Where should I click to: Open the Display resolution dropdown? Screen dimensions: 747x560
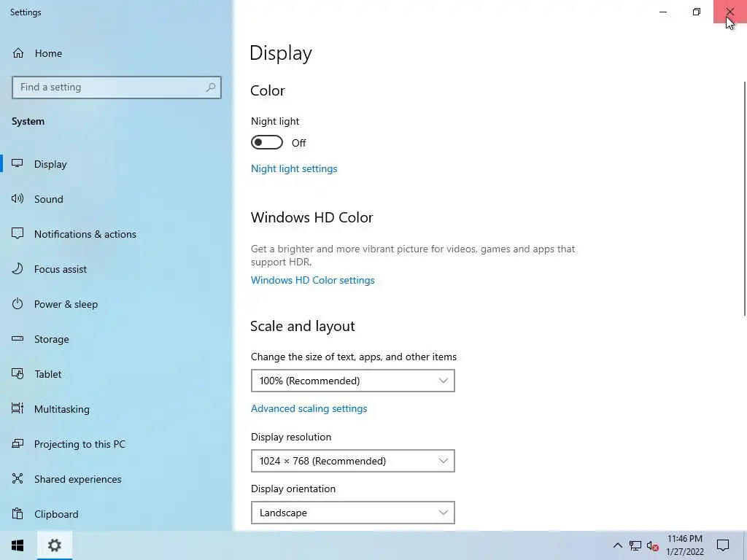click(353, 461)
